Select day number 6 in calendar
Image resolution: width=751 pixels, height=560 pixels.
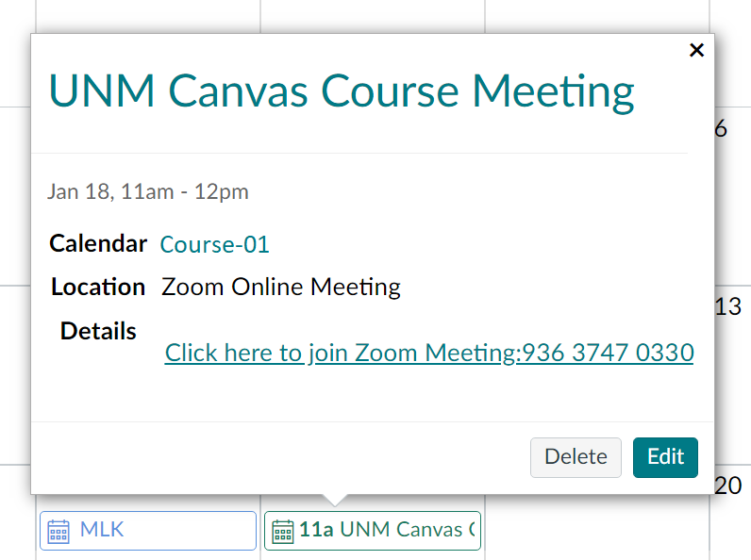(x=721, y=129)
